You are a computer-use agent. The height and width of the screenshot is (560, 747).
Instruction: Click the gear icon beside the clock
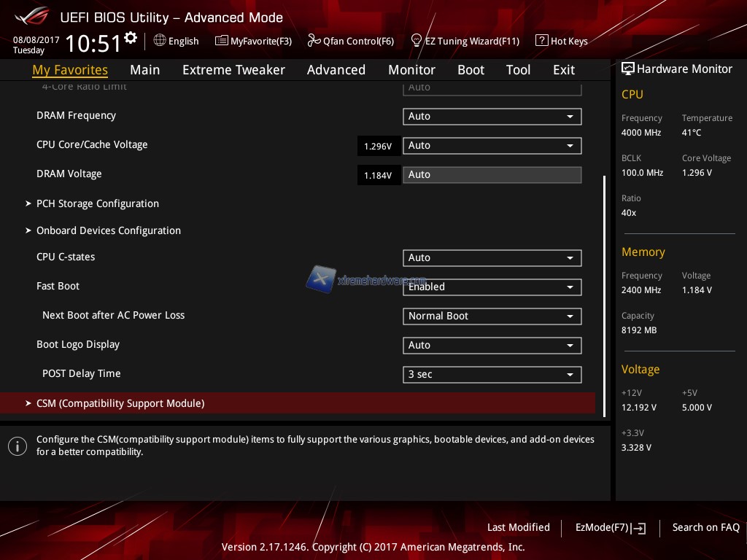[x=131, y=38]
